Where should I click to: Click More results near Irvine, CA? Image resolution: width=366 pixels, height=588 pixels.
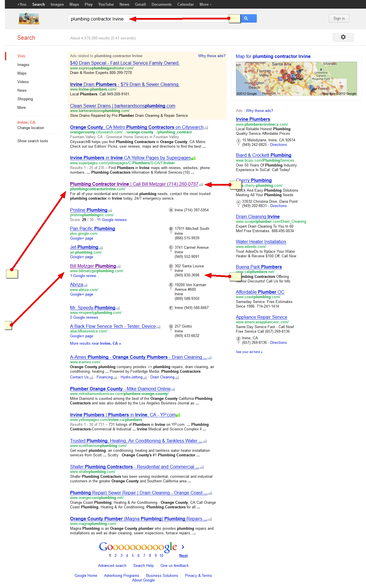tap(96, 344)
